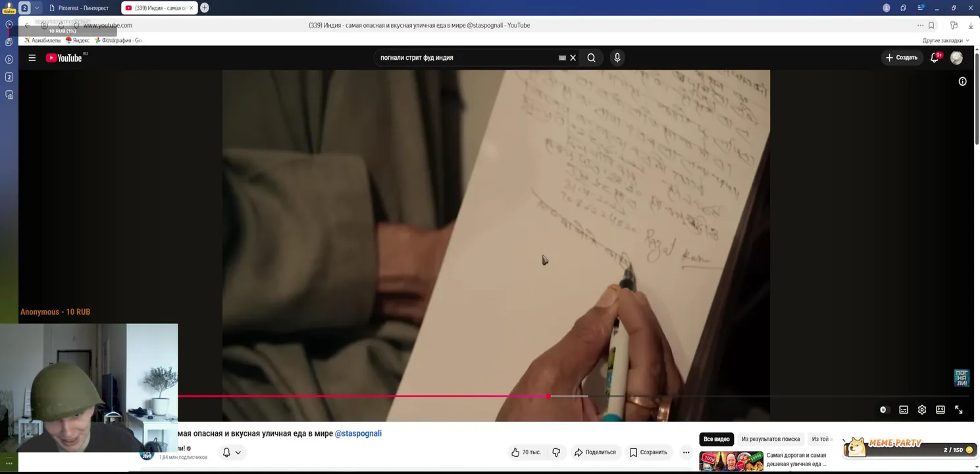Image resolution: width=980 pixels, height=474 pixels.
Task: Open the YouTube account avatar menu
Action: click(x=956, y=58)
